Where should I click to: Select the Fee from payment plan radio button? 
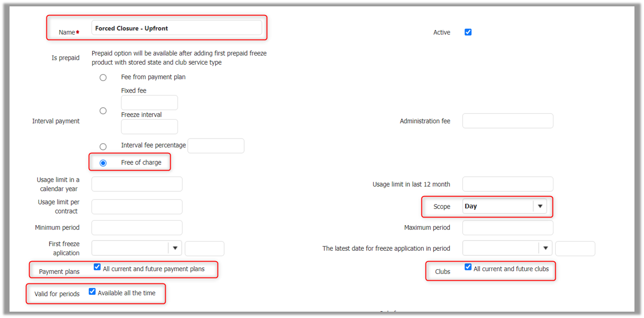point(103,78)
